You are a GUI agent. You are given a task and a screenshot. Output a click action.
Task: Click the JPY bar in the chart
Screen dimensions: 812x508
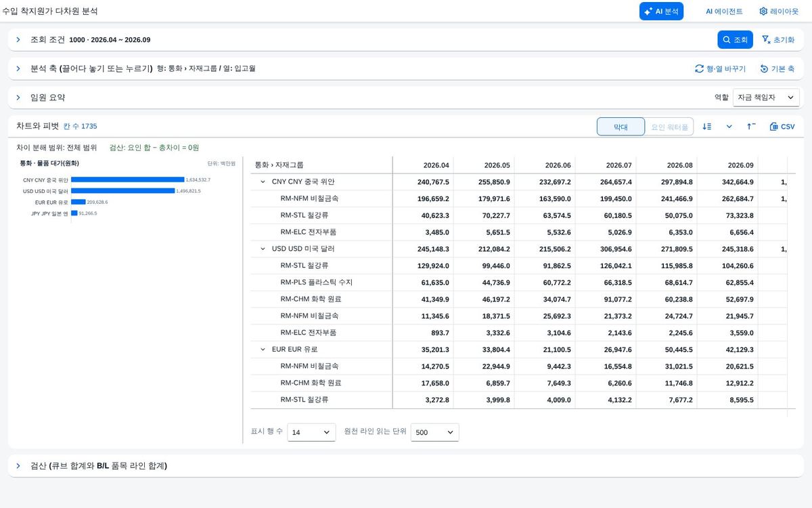click(x=74, y=213)
